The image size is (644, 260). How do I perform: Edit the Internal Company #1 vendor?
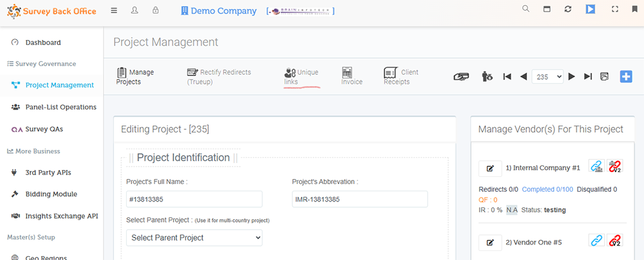(490, 169)
